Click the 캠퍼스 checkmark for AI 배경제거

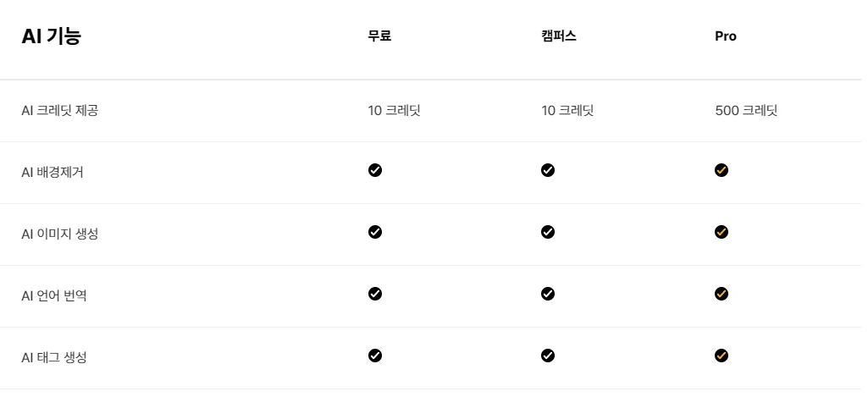click(548, 170)
